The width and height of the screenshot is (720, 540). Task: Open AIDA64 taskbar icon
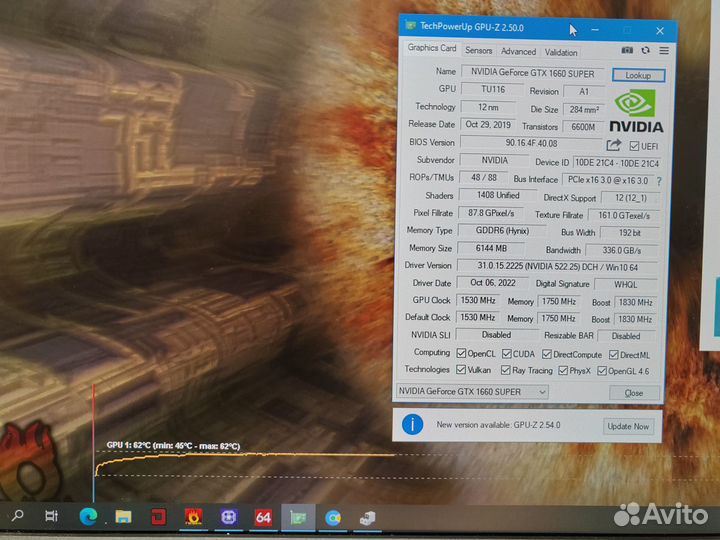click(x=263, y=518)
